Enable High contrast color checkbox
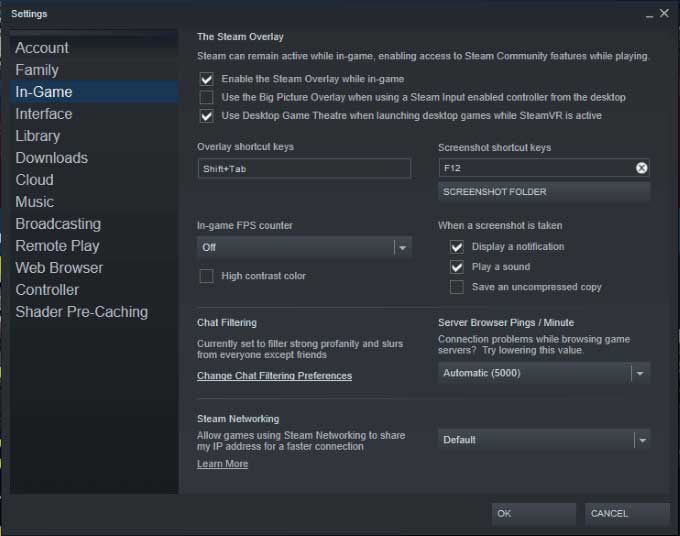 pyautogui.click(x=206, y=276)
